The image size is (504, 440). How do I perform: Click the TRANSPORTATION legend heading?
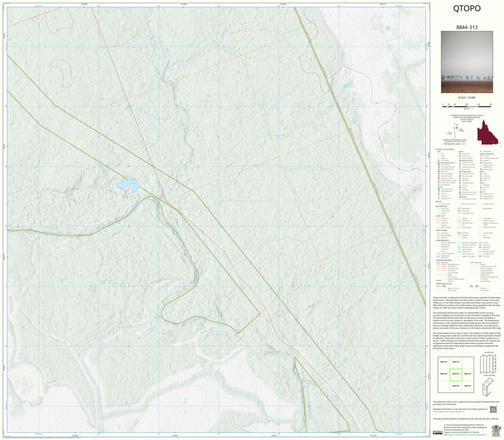click(443, 260)
